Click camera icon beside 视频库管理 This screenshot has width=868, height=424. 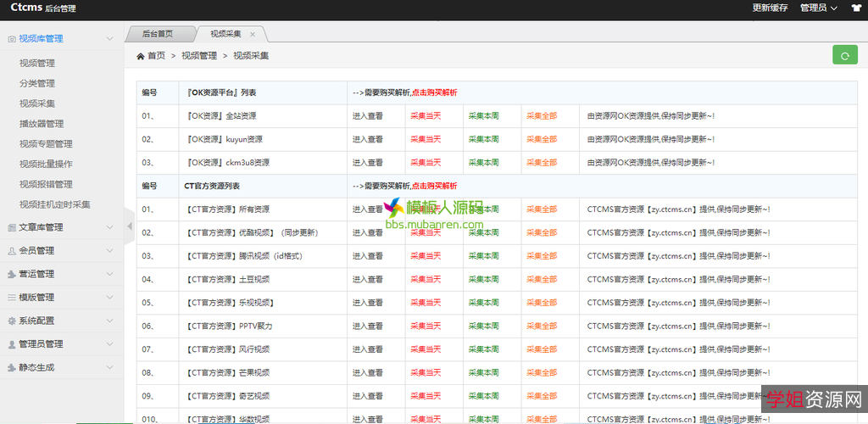coord(12,39)
